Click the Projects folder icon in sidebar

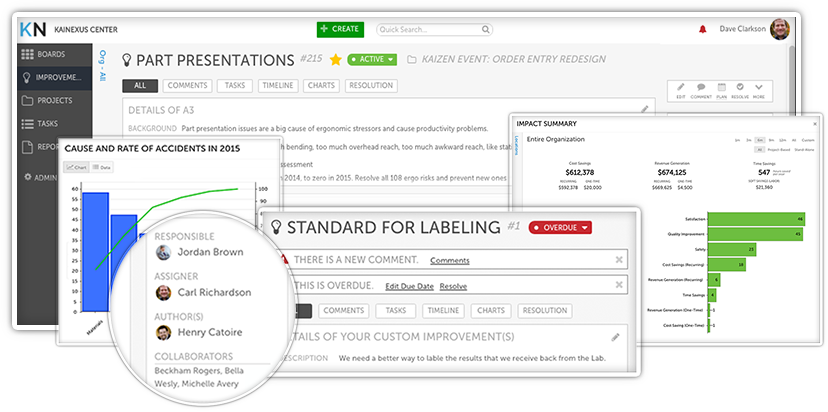[27, 100]
